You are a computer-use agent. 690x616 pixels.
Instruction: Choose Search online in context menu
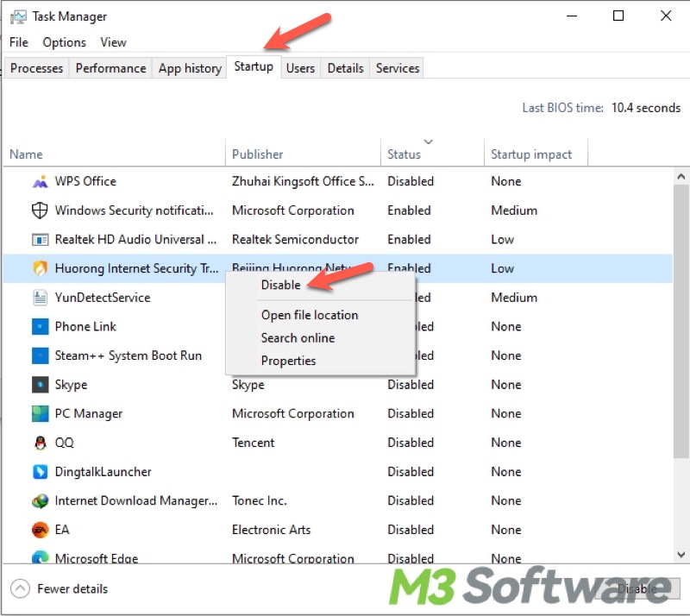click(x=298, y=337)
